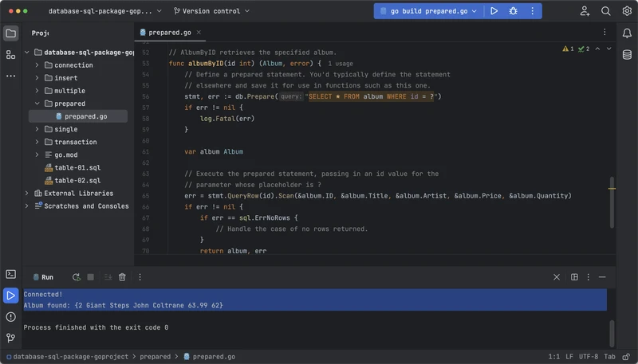
Task: Open the Terminal tool window
Action: pyautogui.click(x=10, y=275)
